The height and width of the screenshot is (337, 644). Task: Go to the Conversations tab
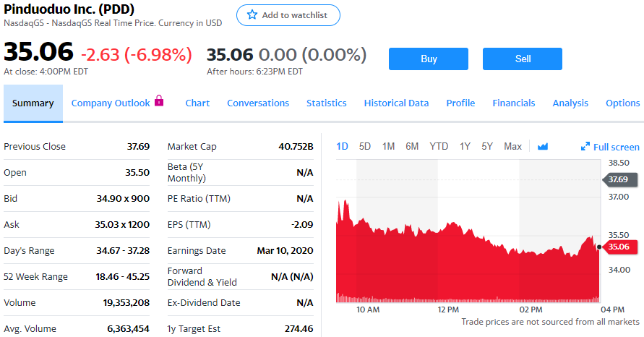click(x=258, y=103)
